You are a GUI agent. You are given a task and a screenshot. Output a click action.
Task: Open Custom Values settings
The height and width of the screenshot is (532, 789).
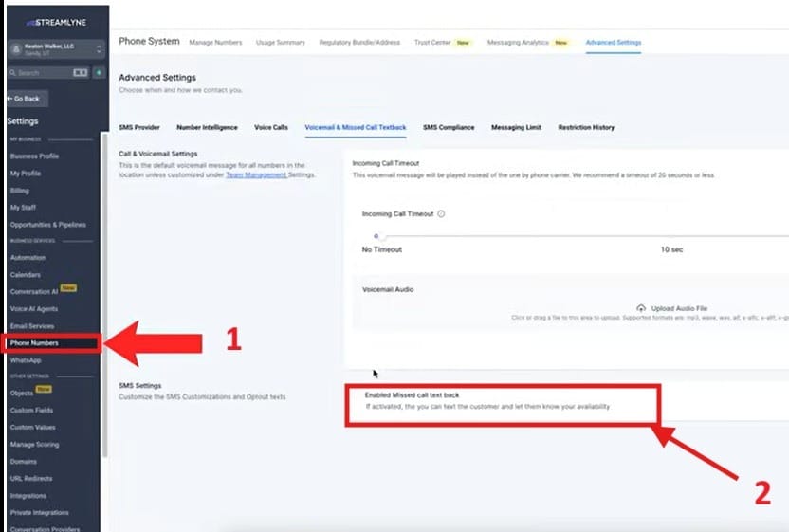click(x=32, y=428)
